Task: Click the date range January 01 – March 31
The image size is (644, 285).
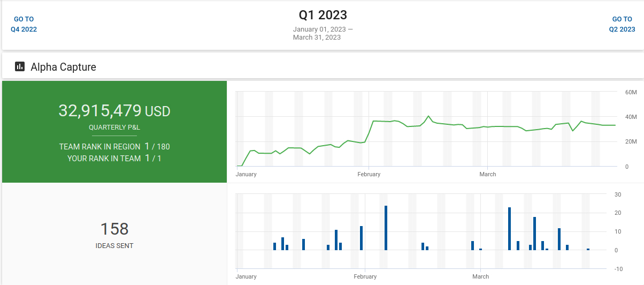Action: [323, 33]
